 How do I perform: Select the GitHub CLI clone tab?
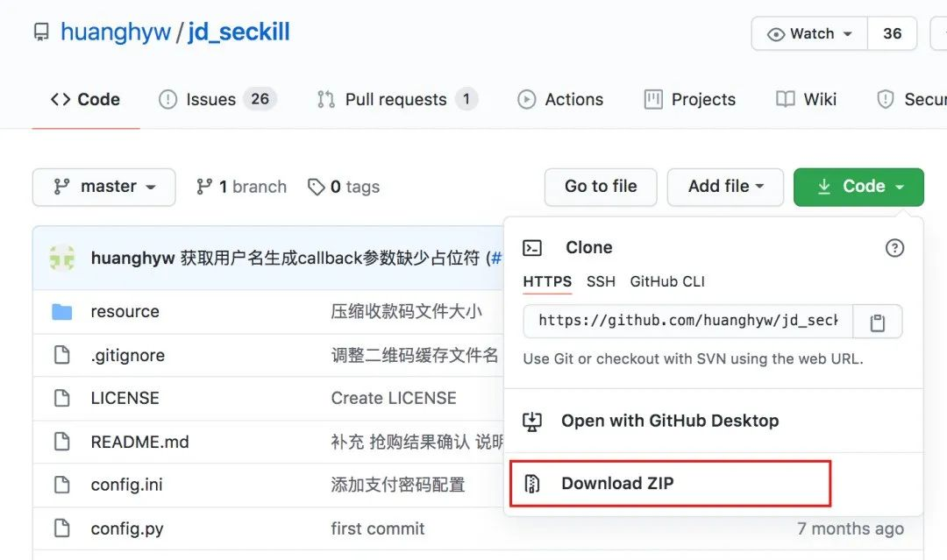click(667, 281)
